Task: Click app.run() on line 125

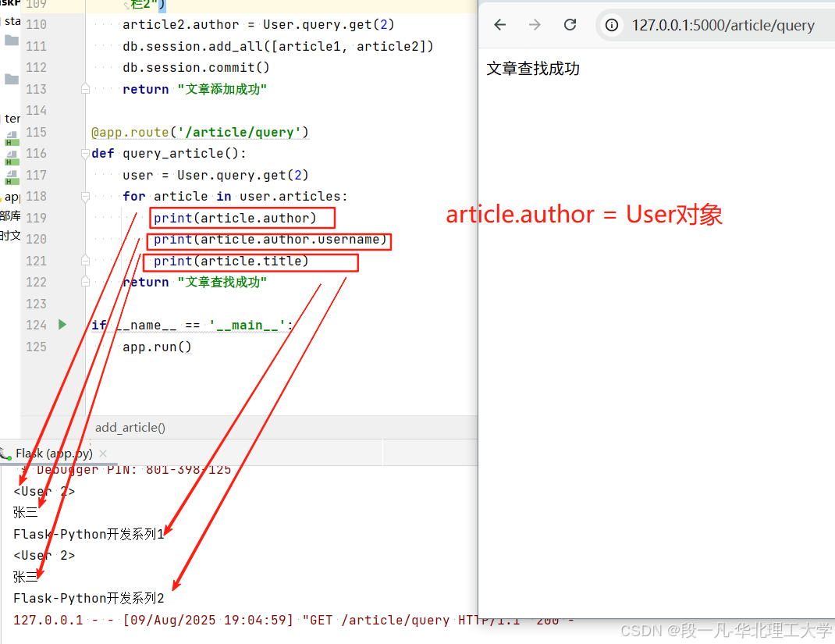Action: click(157, 347)
